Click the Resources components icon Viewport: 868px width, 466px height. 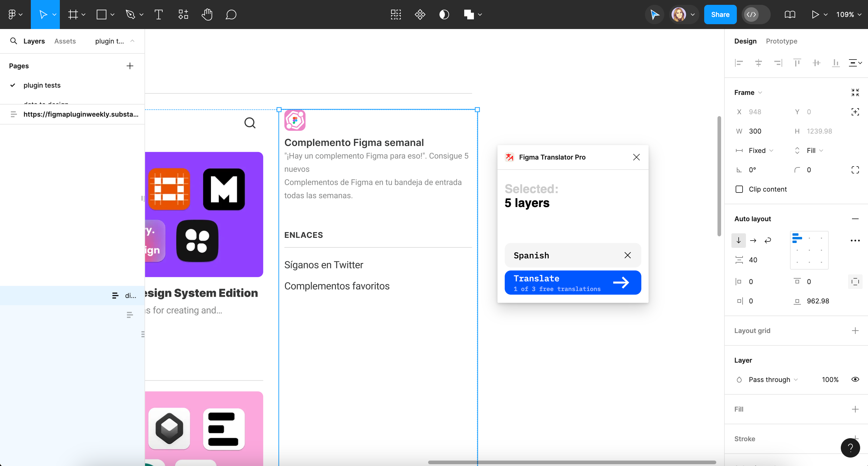(x=183, y=15)
